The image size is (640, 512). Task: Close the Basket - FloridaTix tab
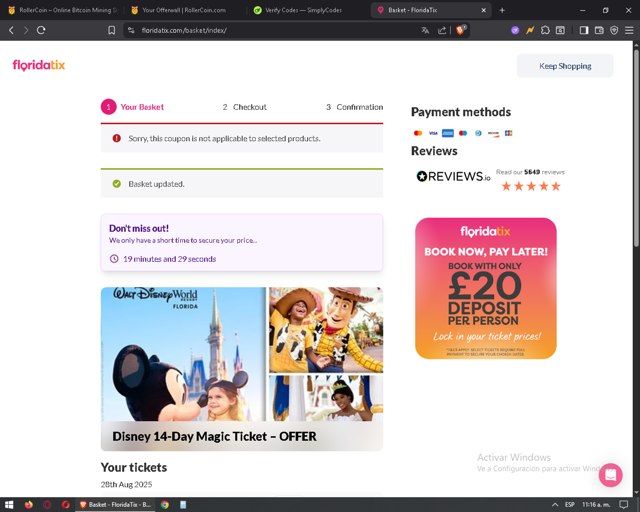coord(484,10)
